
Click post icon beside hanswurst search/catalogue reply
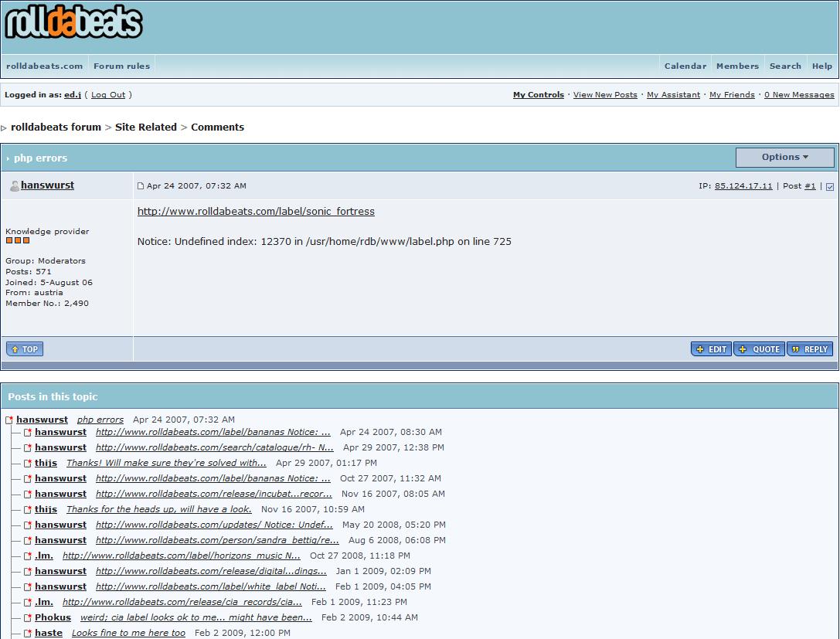click(x=27, y=448)
